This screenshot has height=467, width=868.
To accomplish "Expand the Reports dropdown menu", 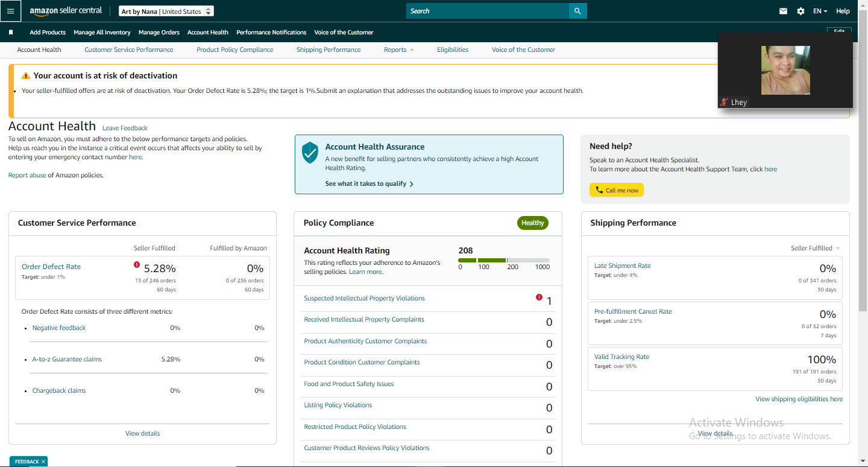I will (399, 49).
